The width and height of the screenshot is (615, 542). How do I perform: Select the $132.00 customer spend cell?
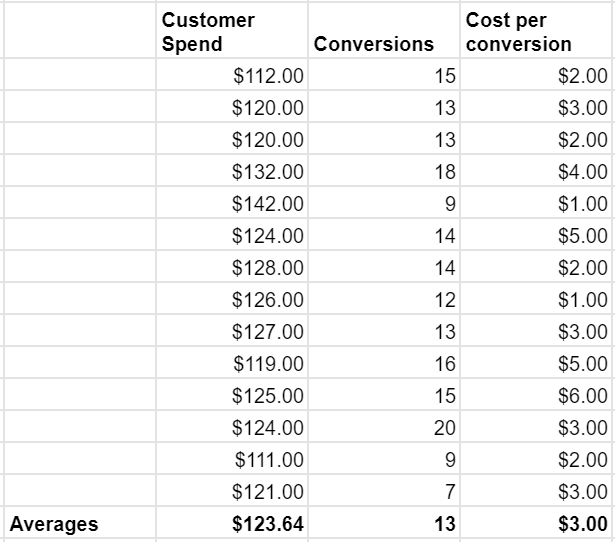click(268, 172)
